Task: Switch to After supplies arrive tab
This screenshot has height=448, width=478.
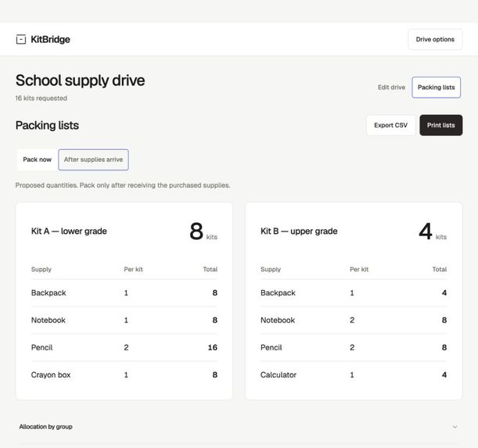Action: point(93,159)
